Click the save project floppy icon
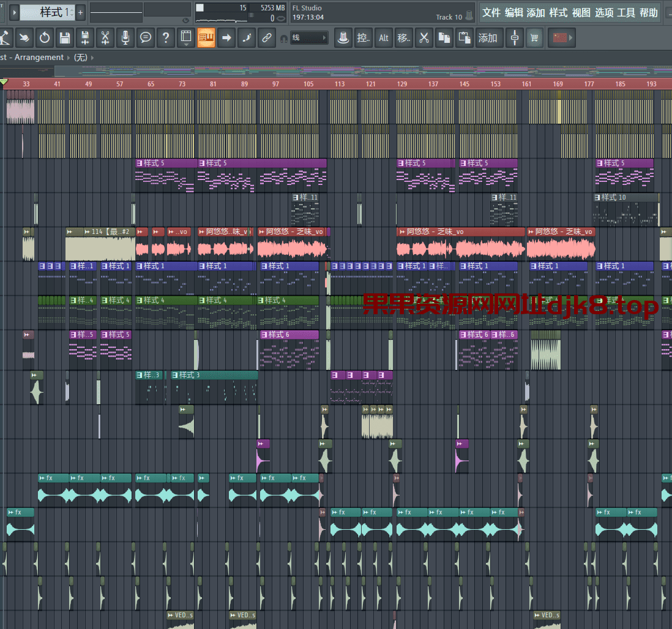 point(64,38)
